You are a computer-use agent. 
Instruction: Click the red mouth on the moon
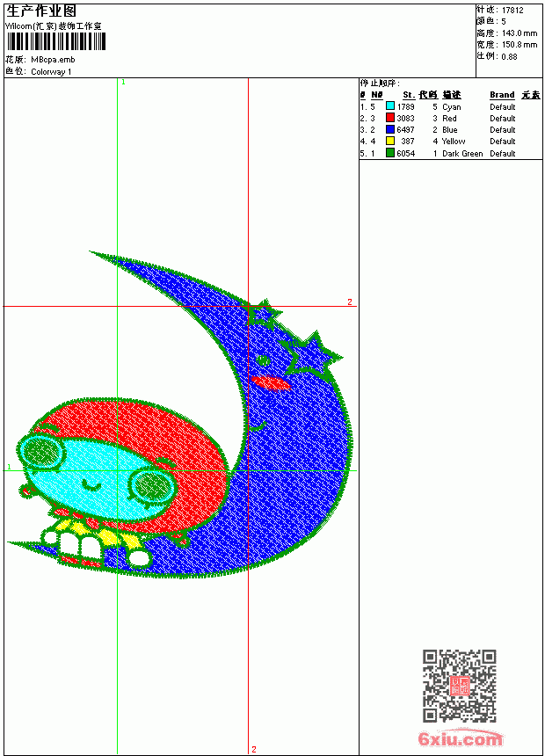tap(271, 382)
